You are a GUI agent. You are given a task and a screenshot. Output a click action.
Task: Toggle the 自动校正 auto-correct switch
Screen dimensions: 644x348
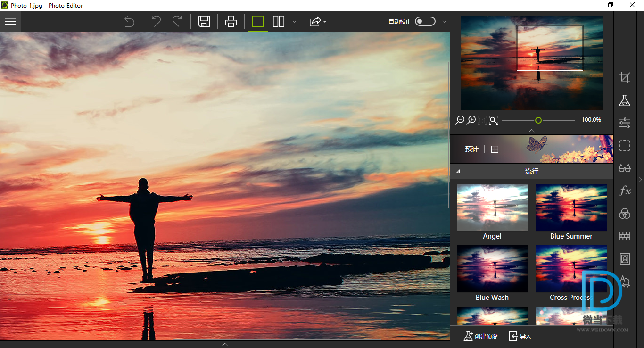(425, 21)
